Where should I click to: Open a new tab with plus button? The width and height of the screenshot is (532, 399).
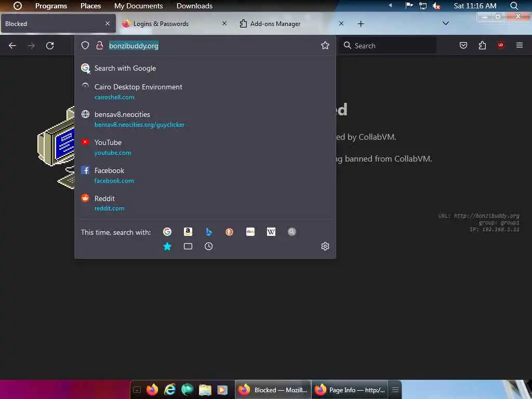361,24
